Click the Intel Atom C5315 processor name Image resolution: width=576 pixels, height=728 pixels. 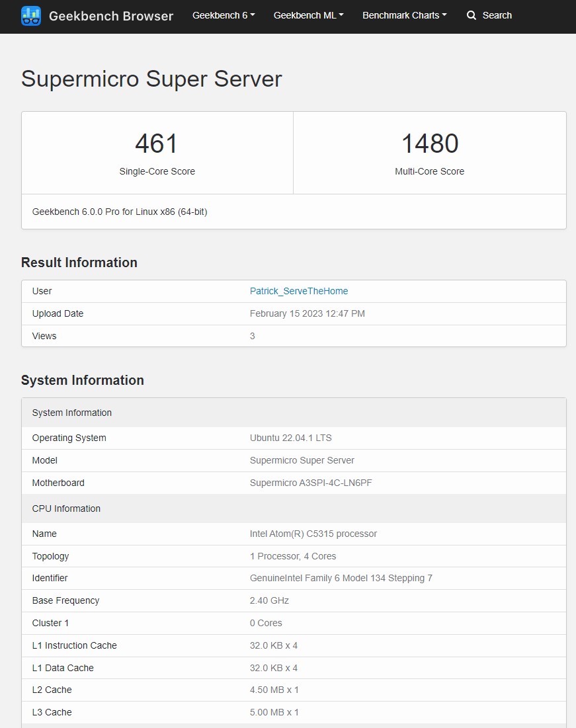(313, 534)
